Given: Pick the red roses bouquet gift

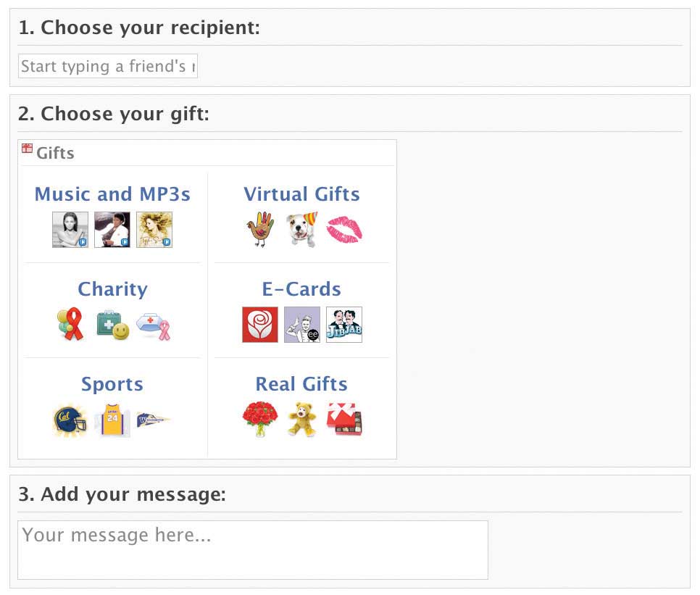Looking at the screenshot, I should point(260,419).
